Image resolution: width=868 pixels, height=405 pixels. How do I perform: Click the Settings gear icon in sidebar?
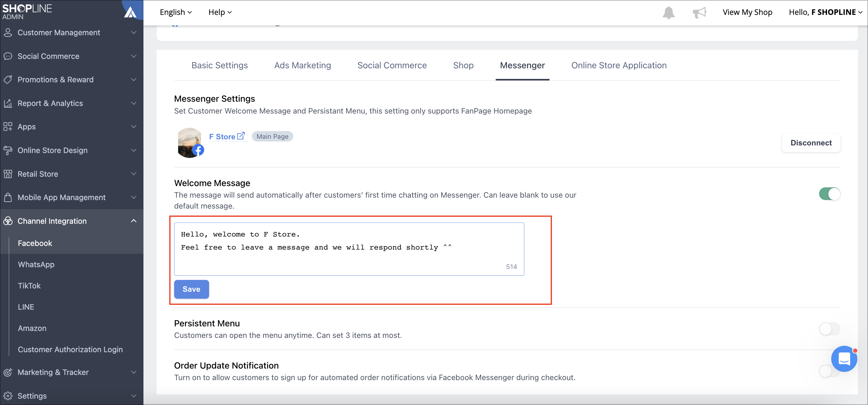(8, 396)
